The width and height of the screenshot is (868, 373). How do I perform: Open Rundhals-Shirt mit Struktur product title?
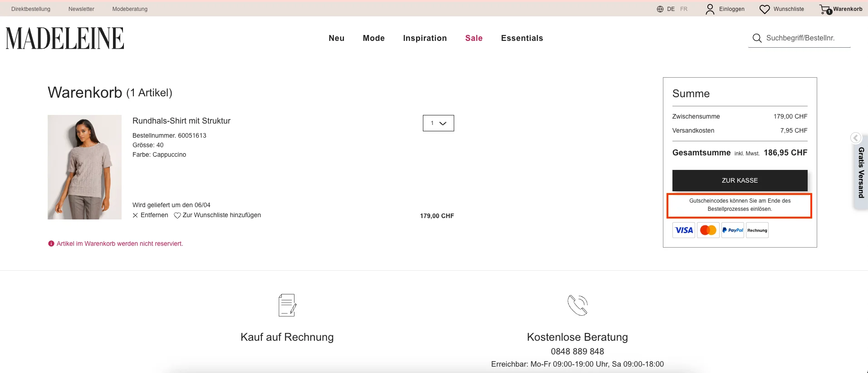[181, 121]
